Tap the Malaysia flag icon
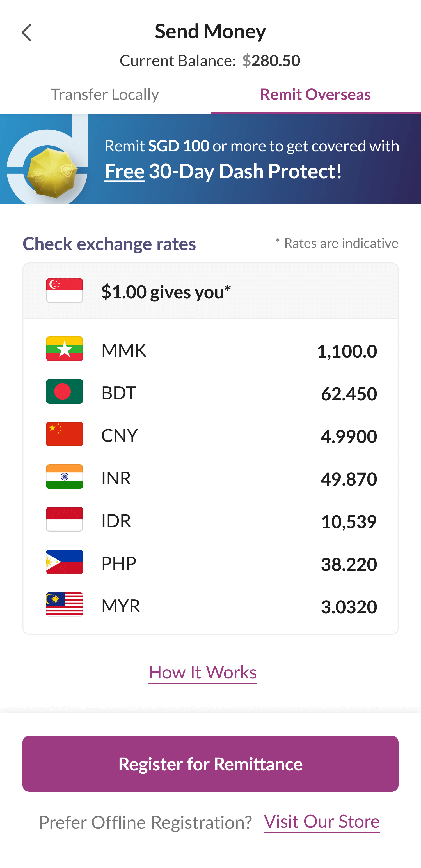The image size is (421, 868). (x=65, y=604)
